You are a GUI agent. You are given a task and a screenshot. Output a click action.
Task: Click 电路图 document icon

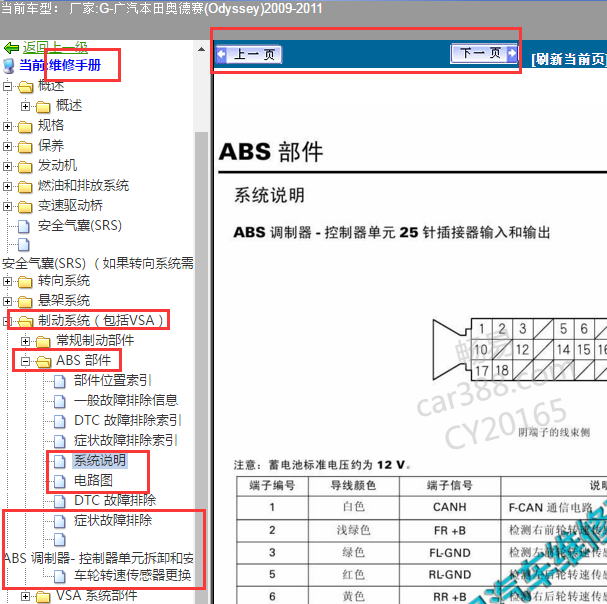(60, 481)
